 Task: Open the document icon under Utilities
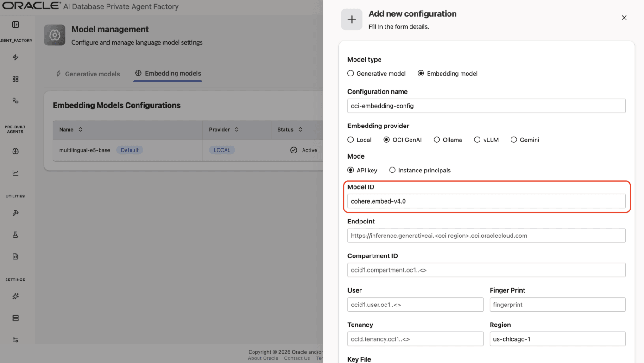coord(15,256)
